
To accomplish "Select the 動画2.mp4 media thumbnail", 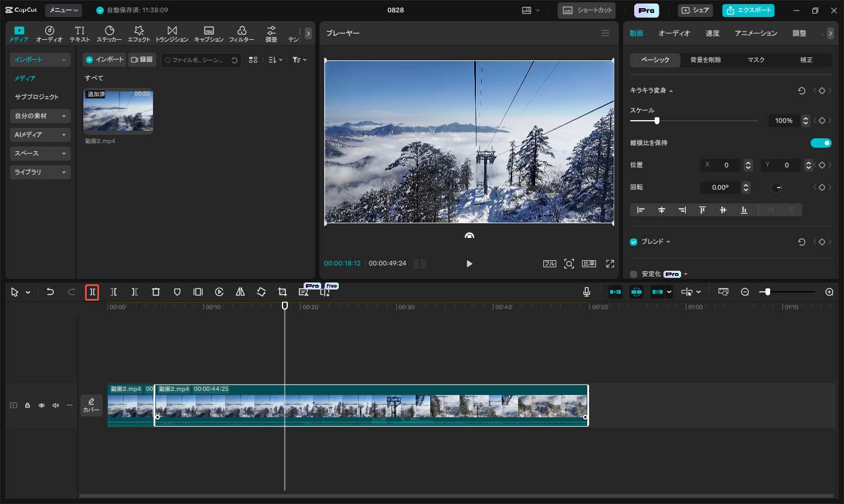I will pyautogui.click(x=118, y=111).
